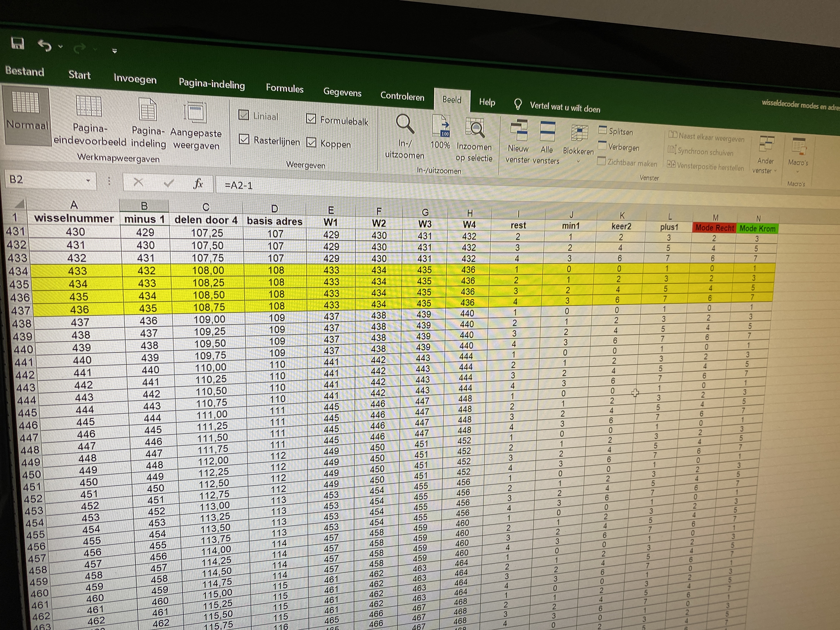Viewport: 840px width, 630px height.
Task: Open Aangepaste weergaven dialog
Action: (x=195, y=113)
